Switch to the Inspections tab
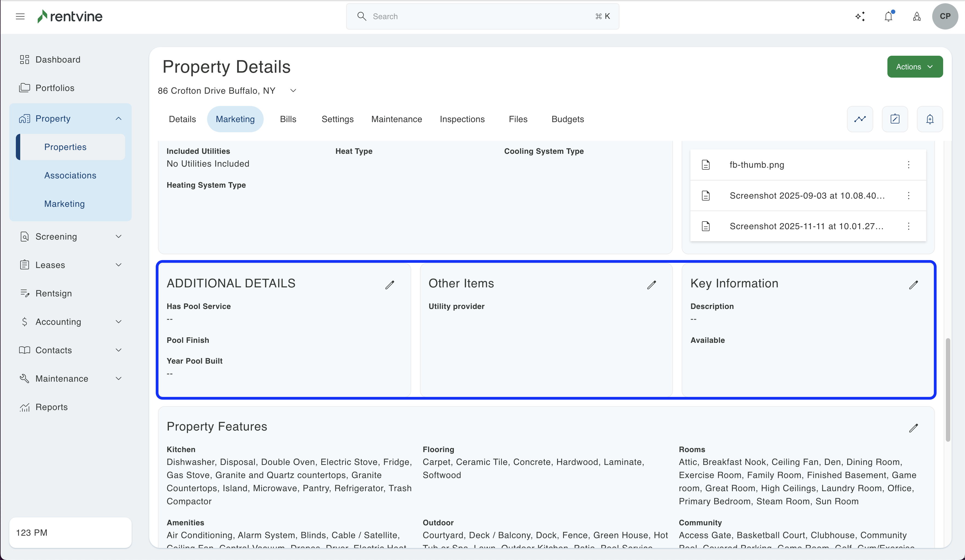Image resolution: width=965 pixels, height=560 pixels. 462,119
